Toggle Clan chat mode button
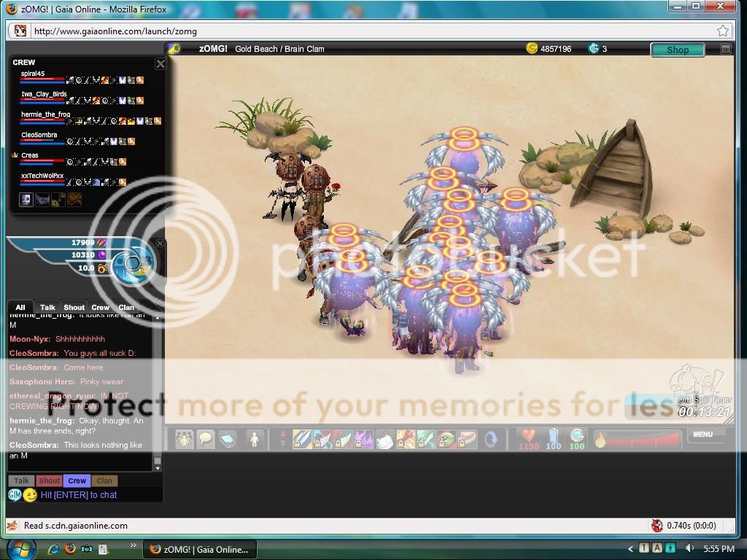Viewport: 747px width, 560px height. [x=104, y=481]
